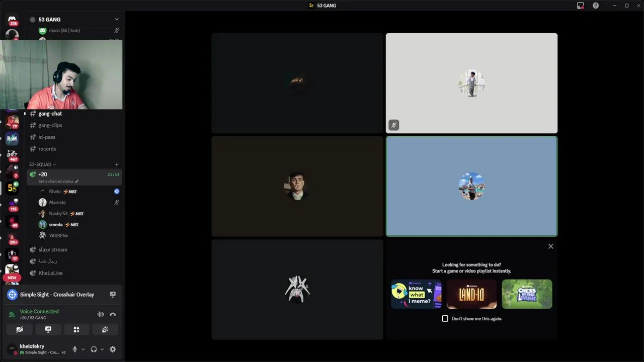Click the webcam overlay video
Viewport: 644px width, 362px height.
coord(61,75)
